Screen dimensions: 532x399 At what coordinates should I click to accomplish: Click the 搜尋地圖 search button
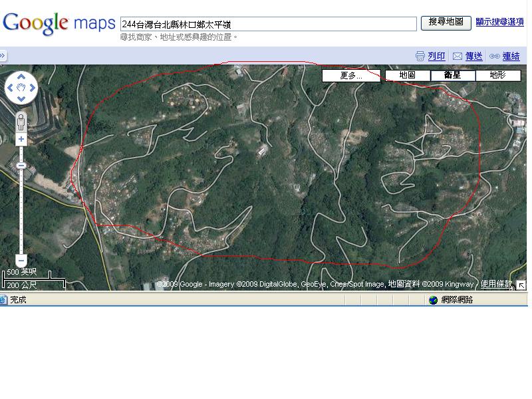(446, 23)
